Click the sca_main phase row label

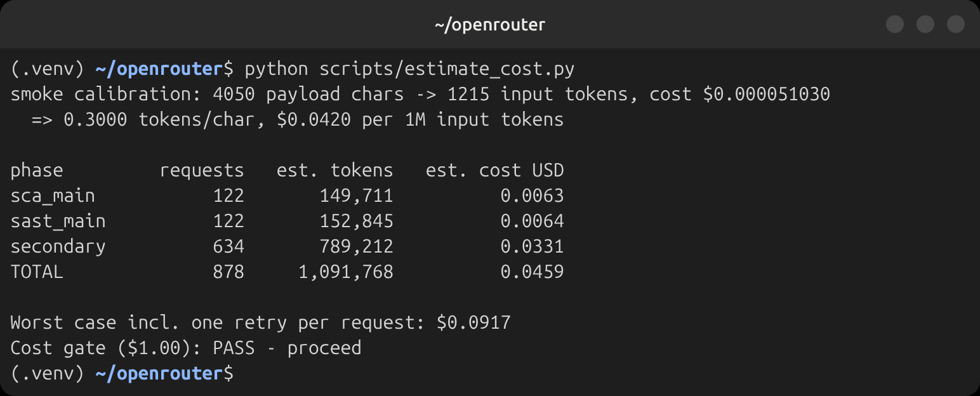53,195
